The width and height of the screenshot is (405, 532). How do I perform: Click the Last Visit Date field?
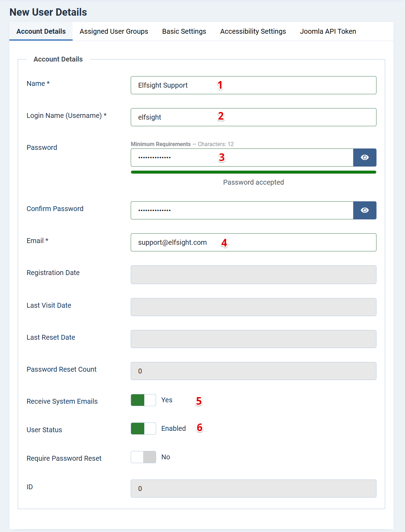click(253, 307)
